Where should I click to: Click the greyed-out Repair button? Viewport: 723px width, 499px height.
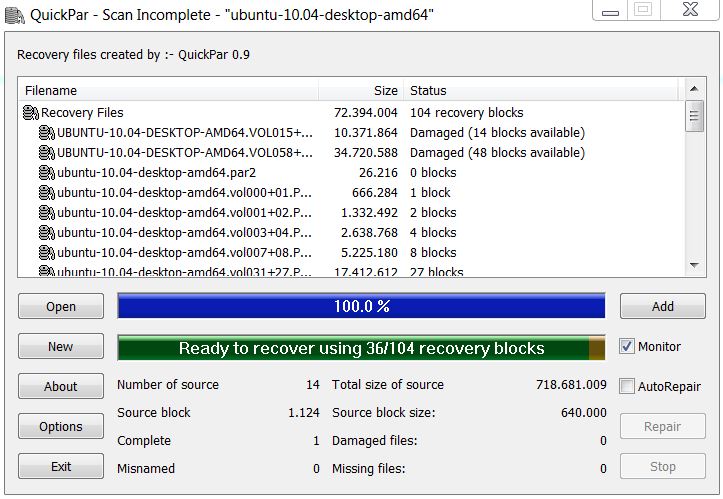(663, 426)
